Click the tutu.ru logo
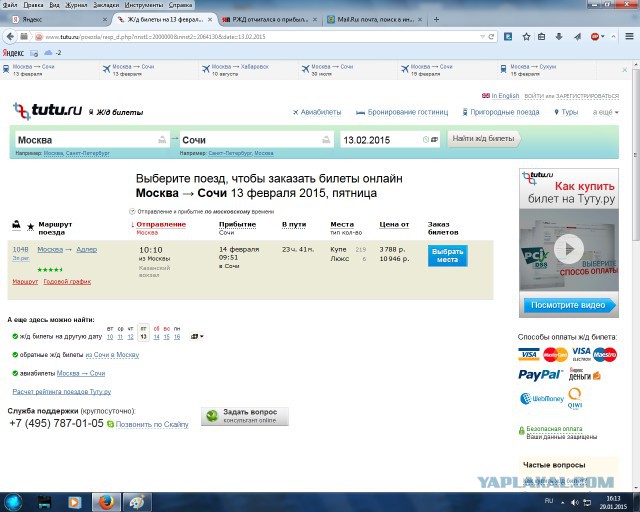The height and width of the screenshot is (512, 640). pyautogui.click(x=47, y=111)
